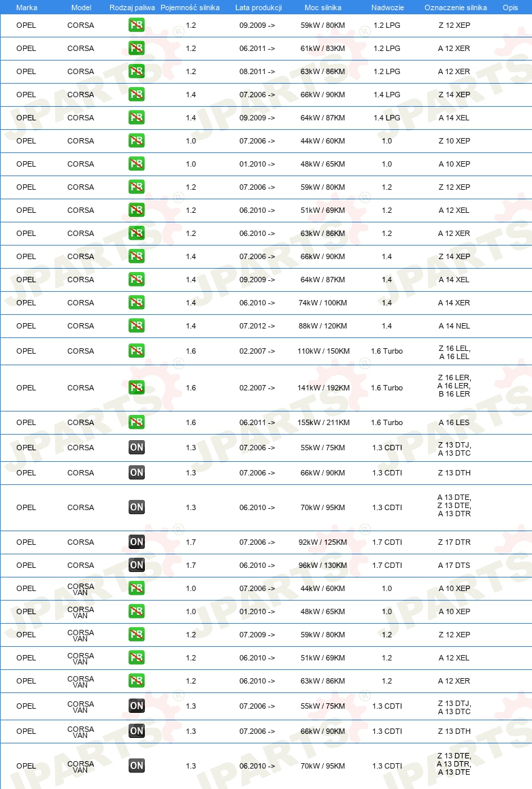
Task: Click OPEL brand in A 14 NEL row
Action: click(x=26, y=326)
